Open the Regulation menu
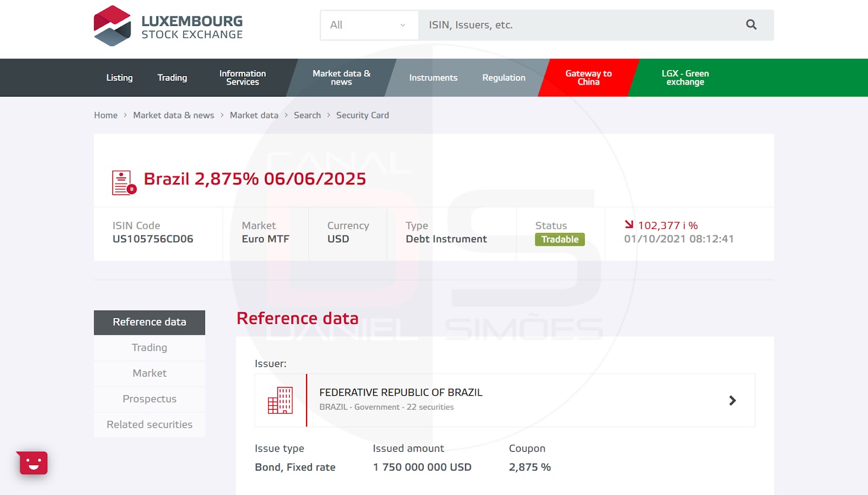Screen dimensions: 868x495 [x=504, y=78]
